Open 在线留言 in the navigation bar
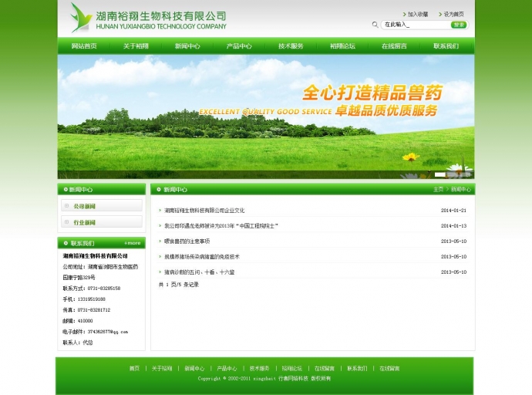The width and height of the screenshot is (532, 395). coord(394,46)
